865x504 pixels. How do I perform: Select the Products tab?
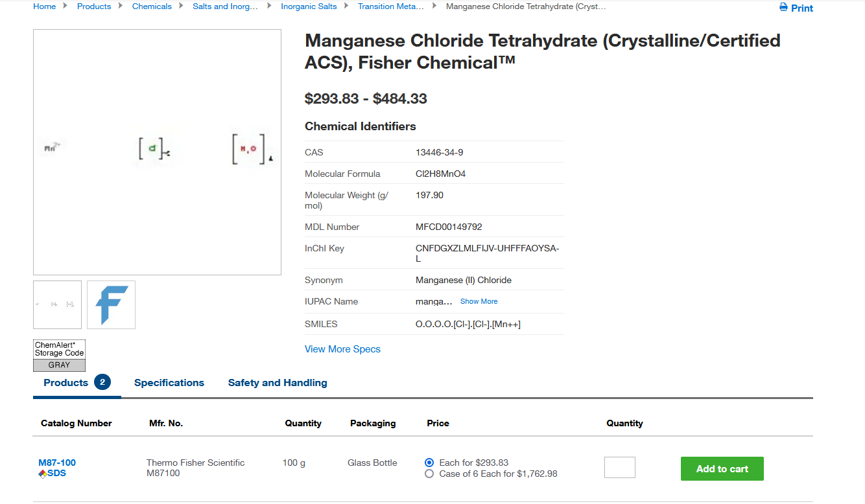pos(65,383)
